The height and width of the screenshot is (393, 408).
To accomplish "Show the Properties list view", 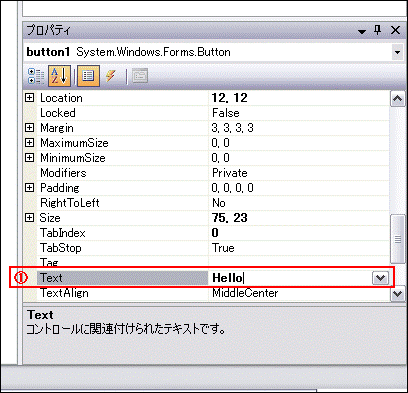I will pos(88,76).
